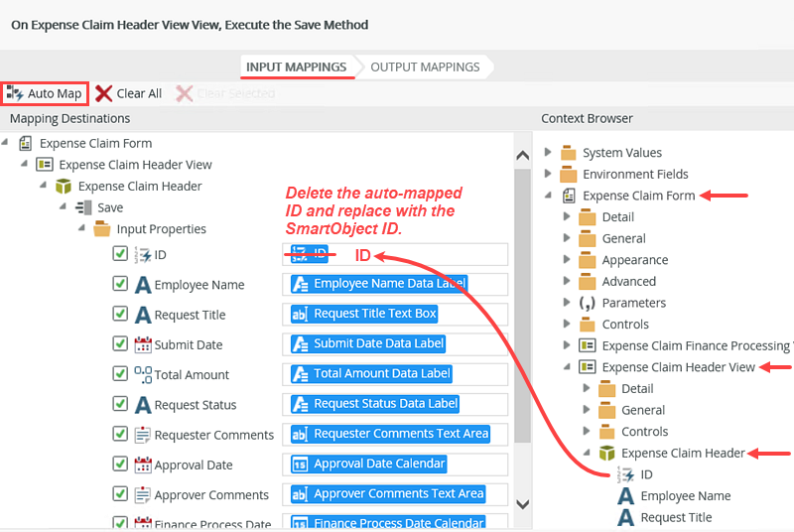Screen dimensions: 794x532
Task: Toggle the ID input property checkbox
Action: (120, 254)
